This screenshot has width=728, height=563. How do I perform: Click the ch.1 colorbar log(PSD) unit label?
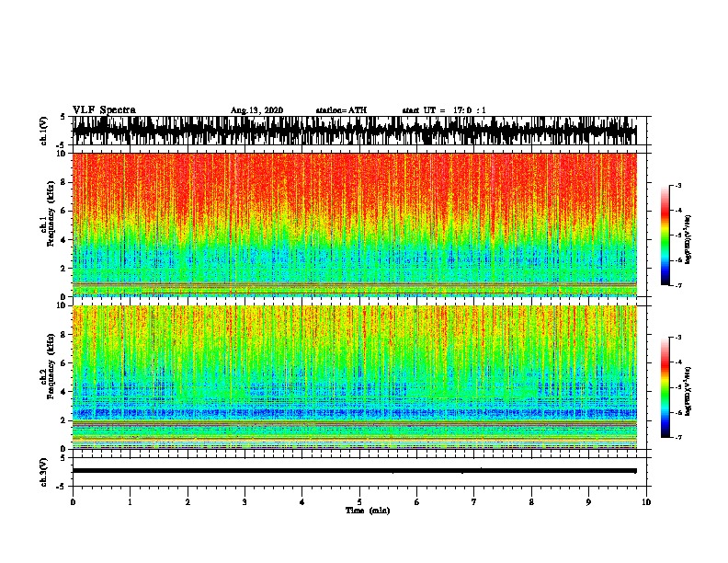click(x=688, y=240)
